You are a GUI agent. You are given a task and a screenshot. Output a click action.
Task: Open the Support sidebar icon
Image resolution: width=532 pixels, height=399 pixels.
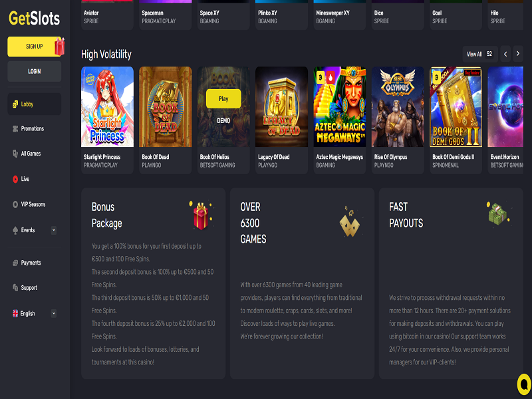click(x=15, y=288)
